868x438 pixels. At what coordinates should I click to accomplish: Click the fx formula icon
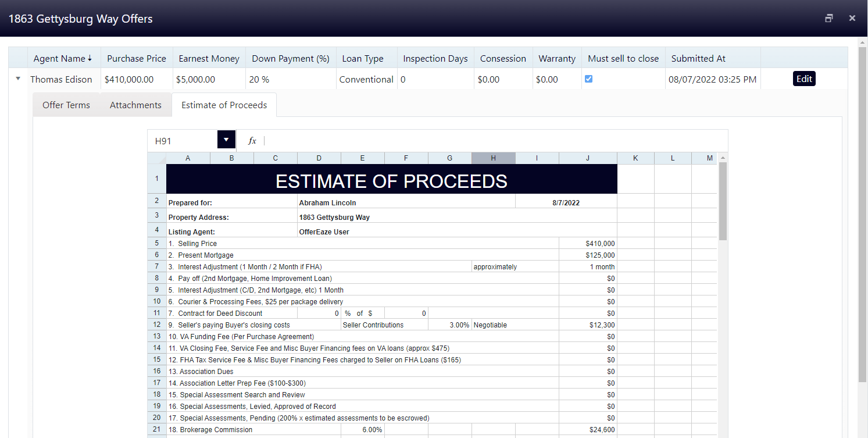pos(252,141)
